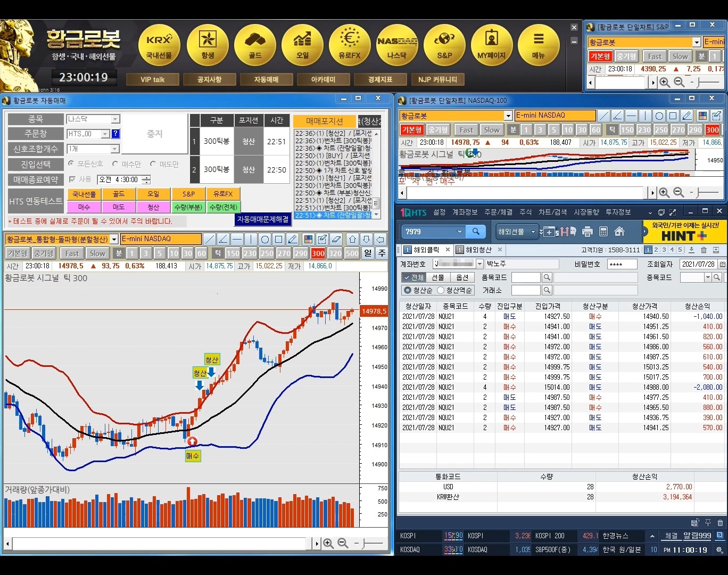728x575 pixels.
Task: Open the KRX 국내선물 gold button
Action: coord(159,46)
